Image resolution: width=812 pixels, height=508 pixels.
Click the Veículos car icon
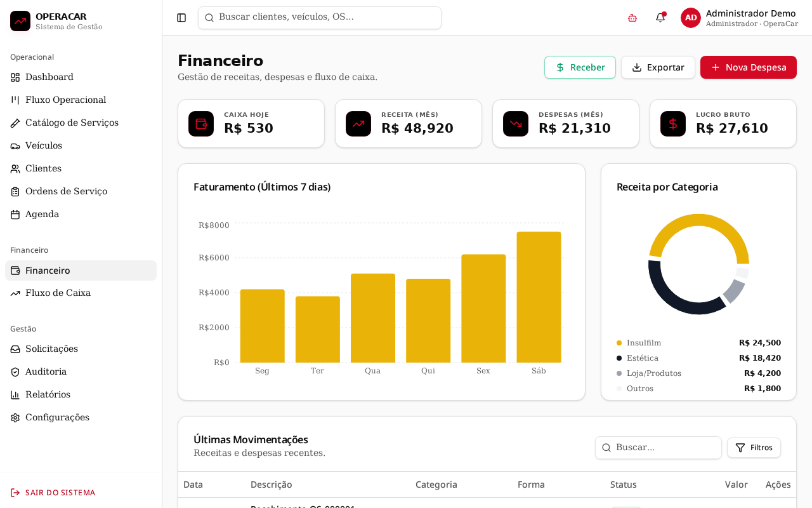pyautogui.click(x=15, y=146)
